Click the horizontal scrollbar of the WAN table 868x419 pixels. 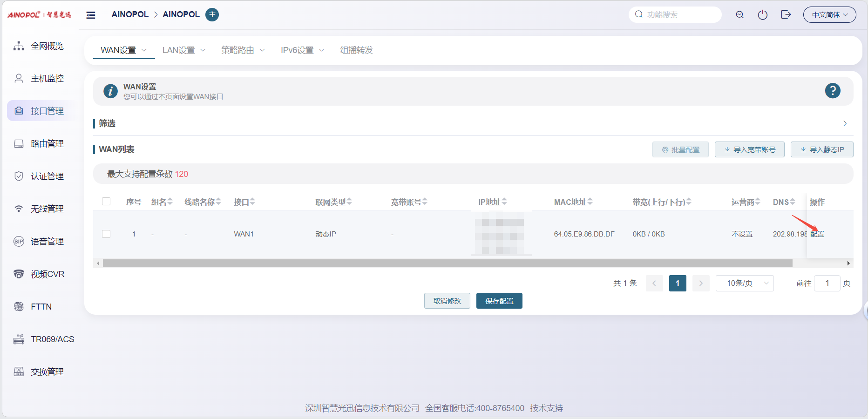pos(447,264)
